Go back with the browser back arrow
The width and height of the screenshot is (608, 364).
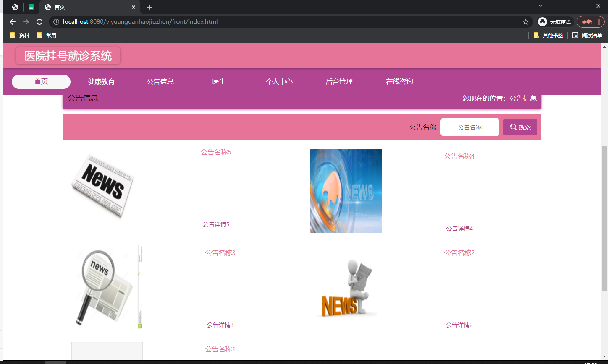tap(13, 22)
